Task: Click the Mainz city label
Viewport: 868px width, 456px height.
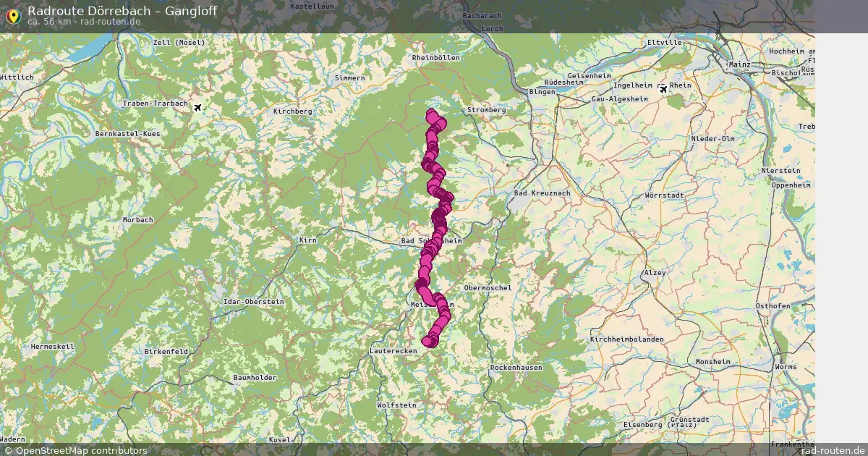Action: (740, 64)
